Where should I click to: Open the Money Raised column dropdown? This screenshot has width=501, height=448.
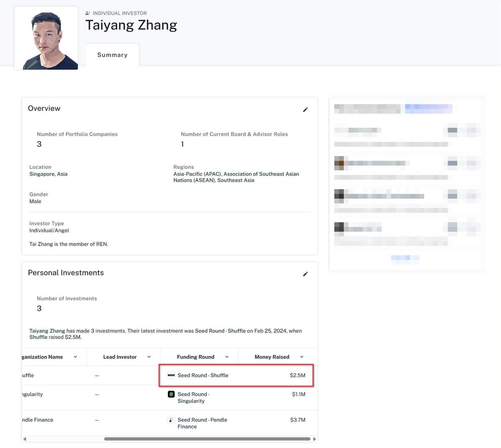tap(301, 357)
